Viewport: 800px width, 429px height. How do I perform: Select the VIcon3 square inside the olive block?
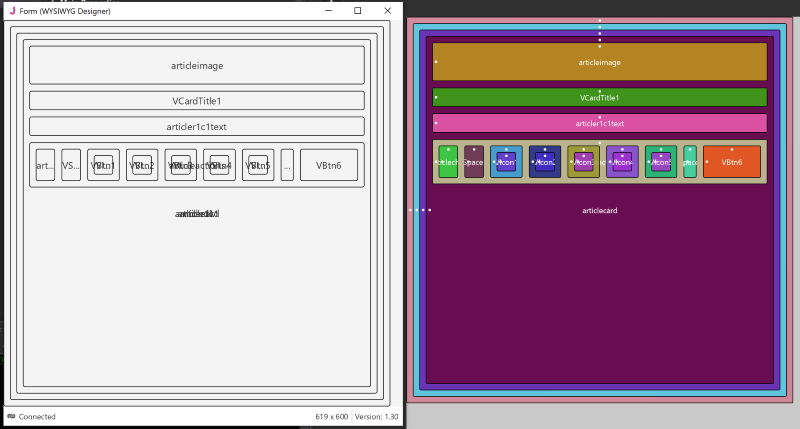[x=584, y=162]
